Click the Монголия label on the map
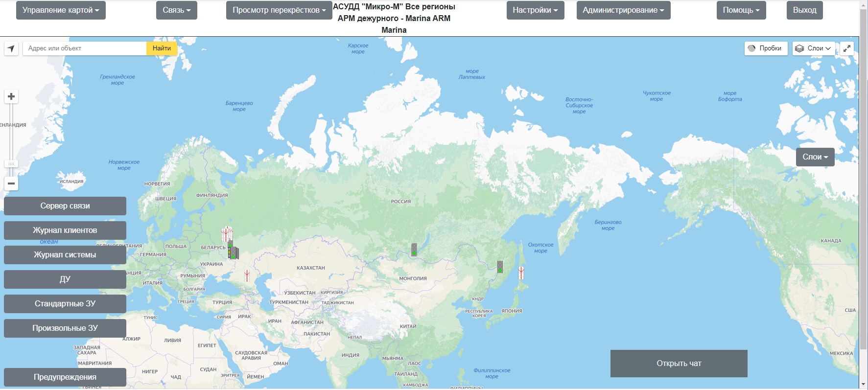Image resolution: width=868 pixels, height=390 pixels. (x=413, y=278)
